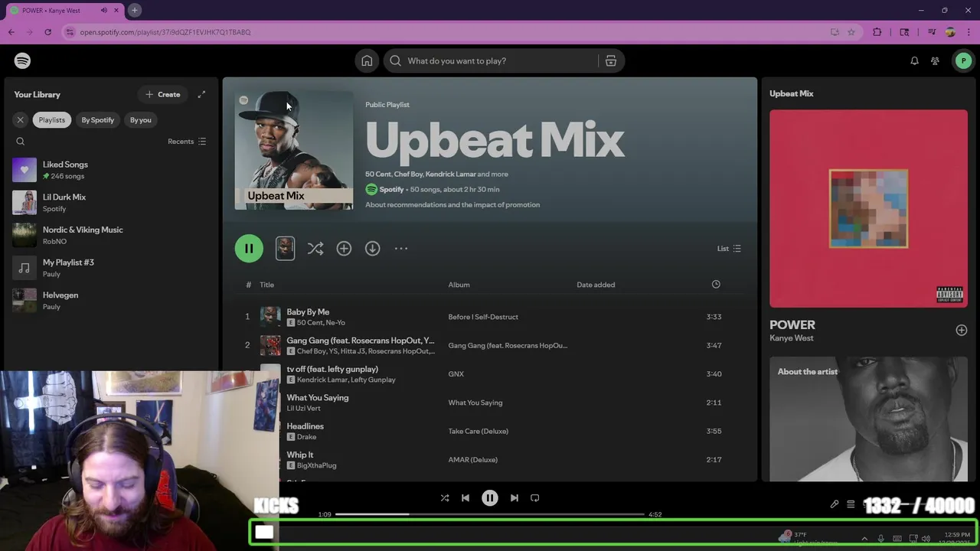Open the lyrics microphone icon

point(835,504)
